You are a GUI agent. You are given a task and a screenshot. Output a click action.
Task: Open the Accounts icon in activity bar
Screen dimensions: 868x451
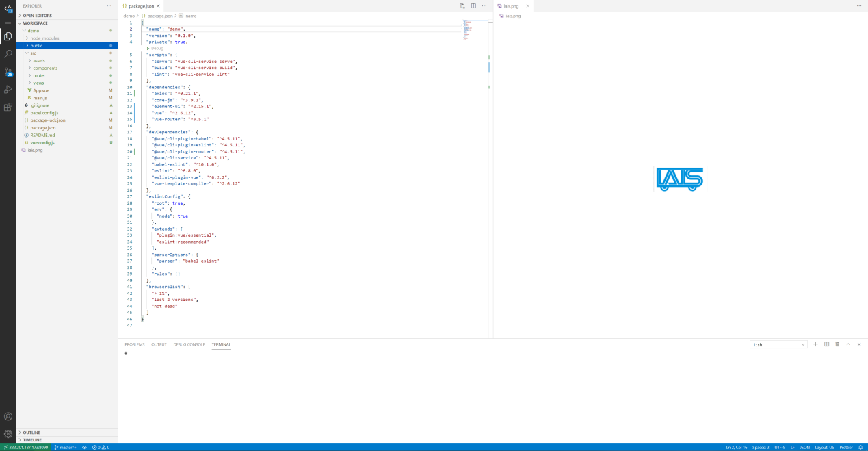click(x=8, y=416)
